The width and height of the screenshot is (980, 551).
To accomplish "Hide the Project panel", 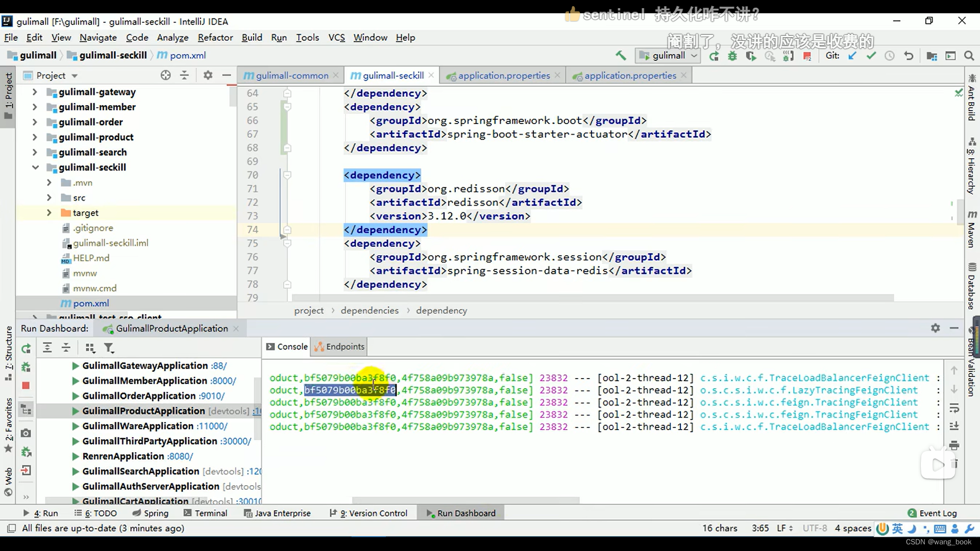I will (227, 76).
